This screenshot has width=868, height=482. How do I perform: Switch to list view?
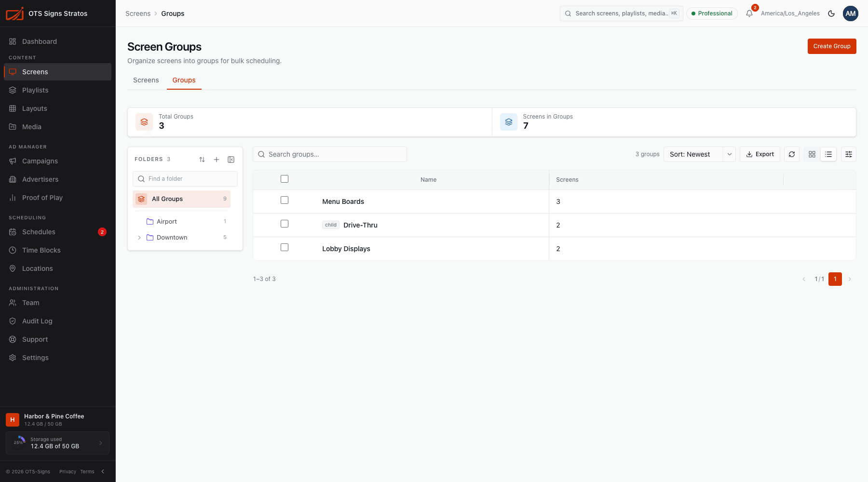[x=828, y=154]
